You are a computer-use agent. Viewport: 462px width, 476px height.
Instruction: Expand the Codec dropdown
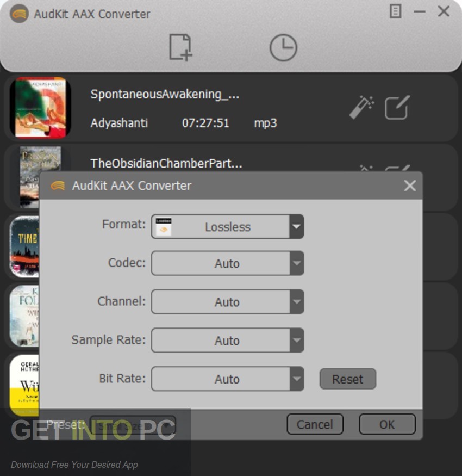[x=228, y=263]
